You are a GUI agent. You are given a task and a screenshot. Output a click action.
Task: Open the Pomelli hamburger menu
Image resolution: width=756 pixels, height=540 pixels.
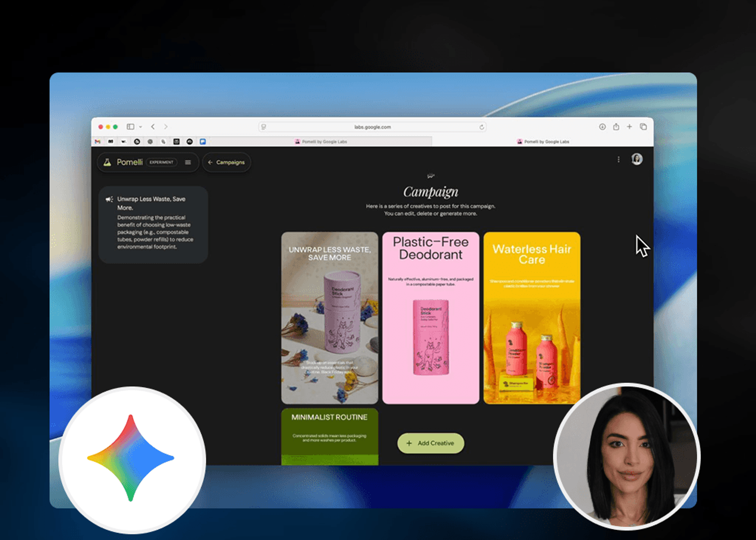point(188,162)
